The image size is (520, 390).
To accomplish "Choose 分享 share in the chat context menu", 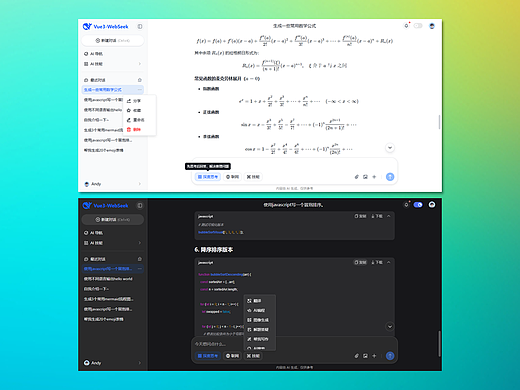I will (x=139, y=101).
